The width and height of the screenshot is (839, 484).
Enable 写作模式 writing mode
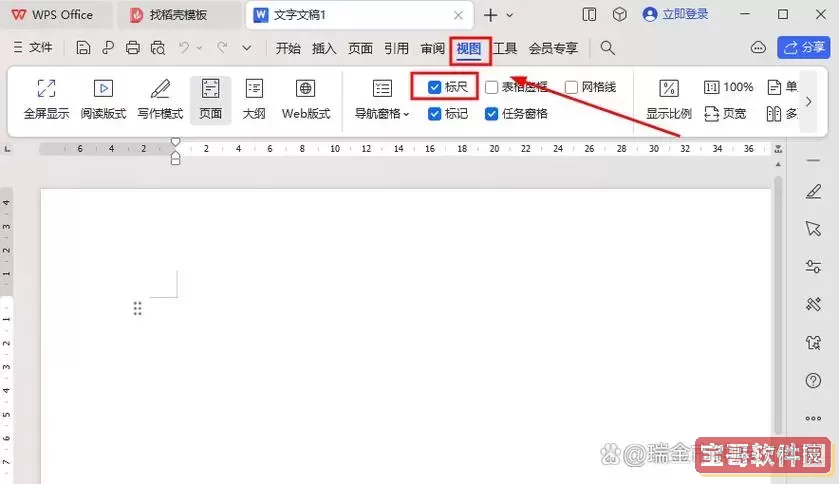tap(160, 99)
